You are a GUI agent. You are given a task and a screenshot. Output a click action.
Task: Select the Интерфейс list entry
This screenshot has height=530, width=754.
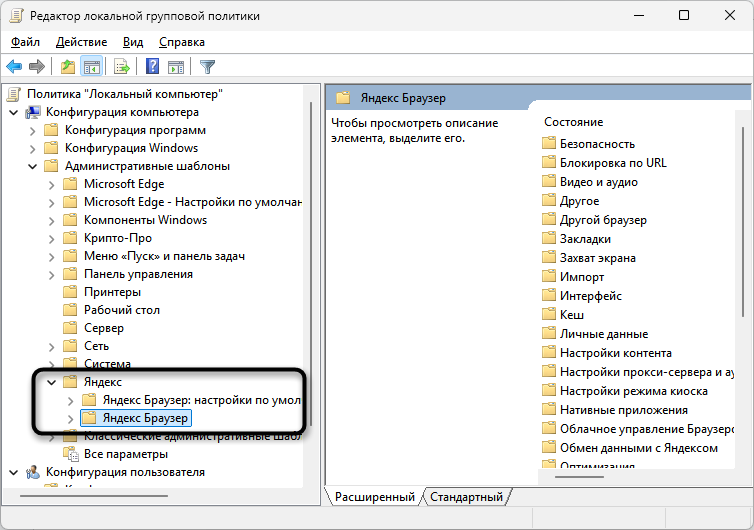(x=591, y=296)
